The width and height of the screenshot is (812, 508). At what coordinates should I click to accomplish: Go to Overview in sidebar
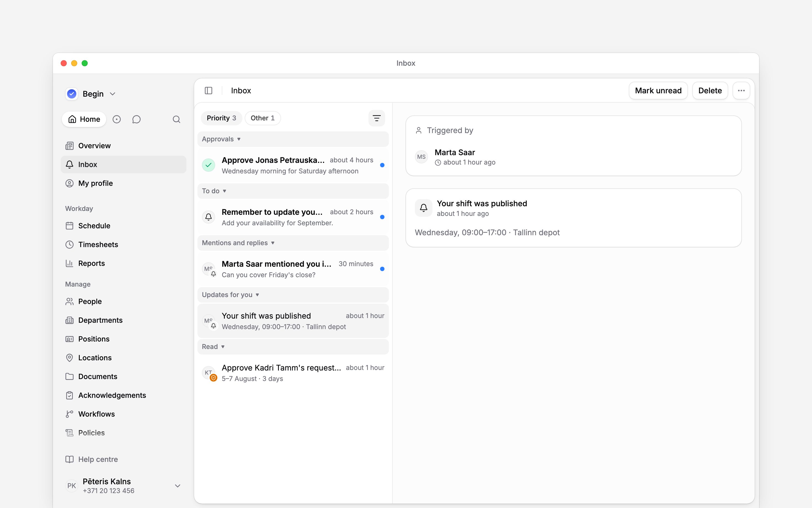pyautogui.click(x=124, y=146)
